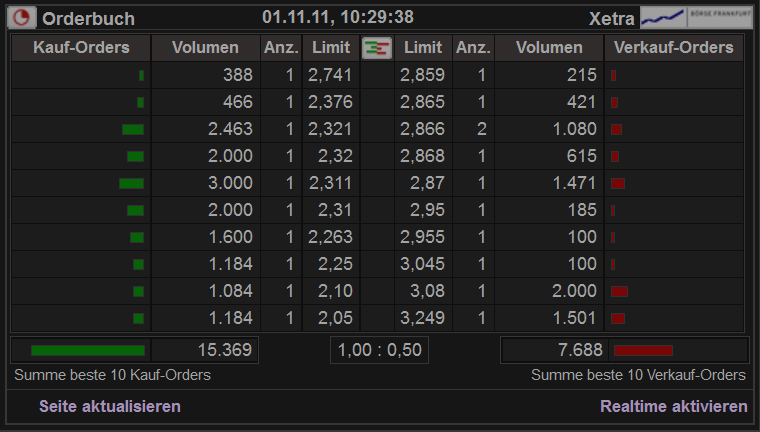Select the Verkauf-Orders column header

[x=674, y=48]
